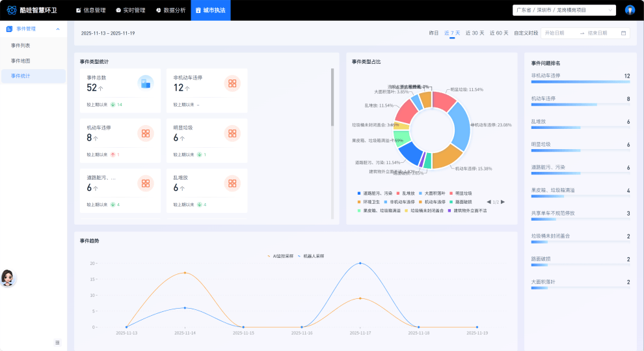Screen dimensions: 644x351
Task: Click the 事件总数 blue card icon
Action: [x=145, y=82]
